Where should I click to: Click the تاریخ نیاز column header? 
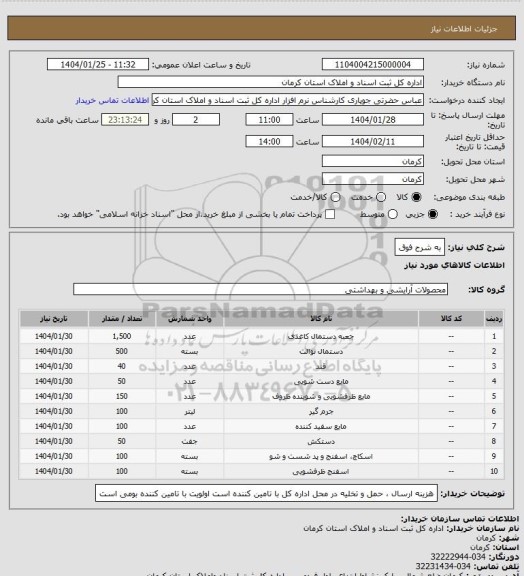[54, 319]
